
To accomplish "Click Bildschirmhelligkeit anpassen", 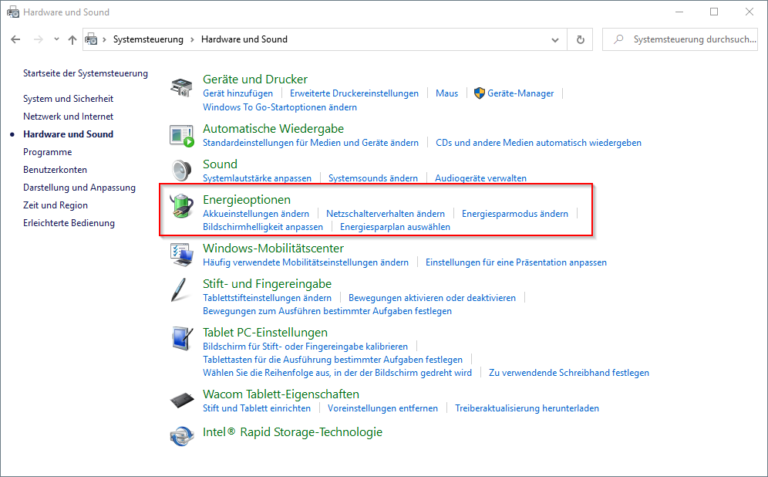I will pyautogui.click(x=263, y=227).
